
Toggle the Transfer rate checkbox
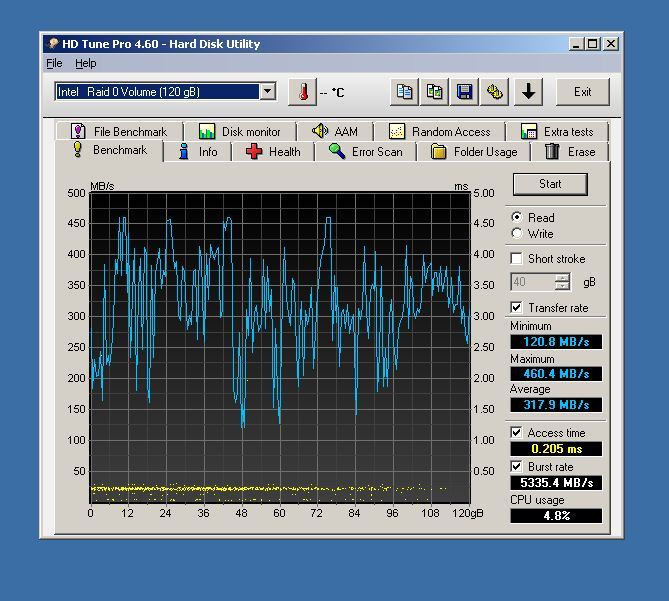(x=516, y=308)
